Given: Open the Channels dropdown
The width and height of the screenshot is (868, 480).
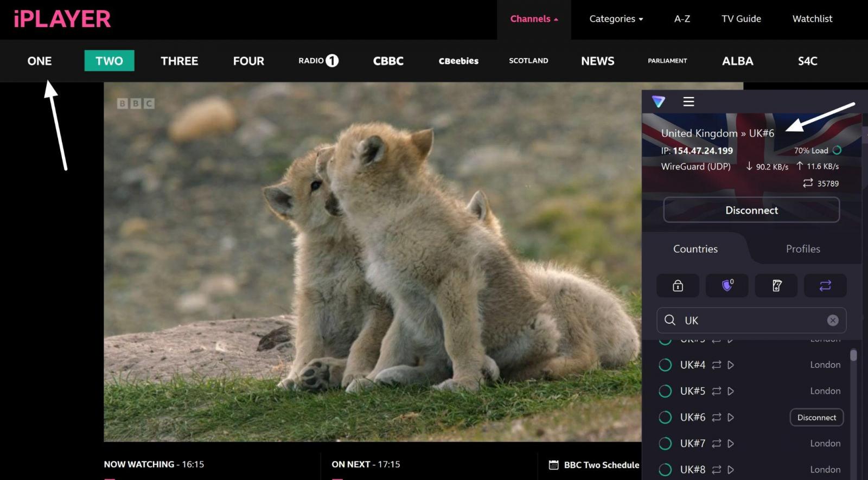Looking at the screenshot, I should [534, 19].
